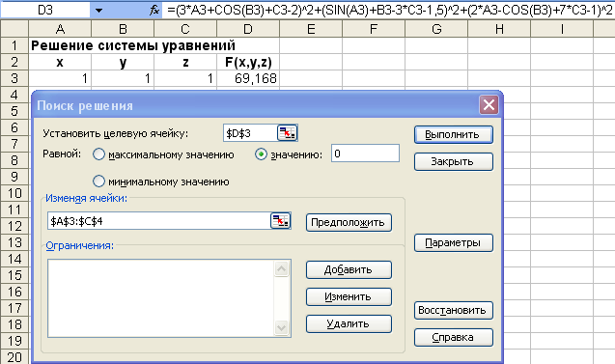This screenshot has width=615, height=364.
Task: Select the 'максимальному значению' radio button
Action: pyautogui.click(x=98, y=154)
